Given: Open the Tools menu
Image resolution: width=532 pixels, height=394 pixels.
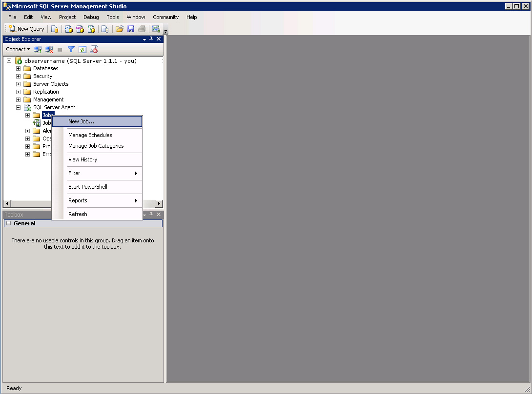Looking at the screenshot, I should coord(113,17).
